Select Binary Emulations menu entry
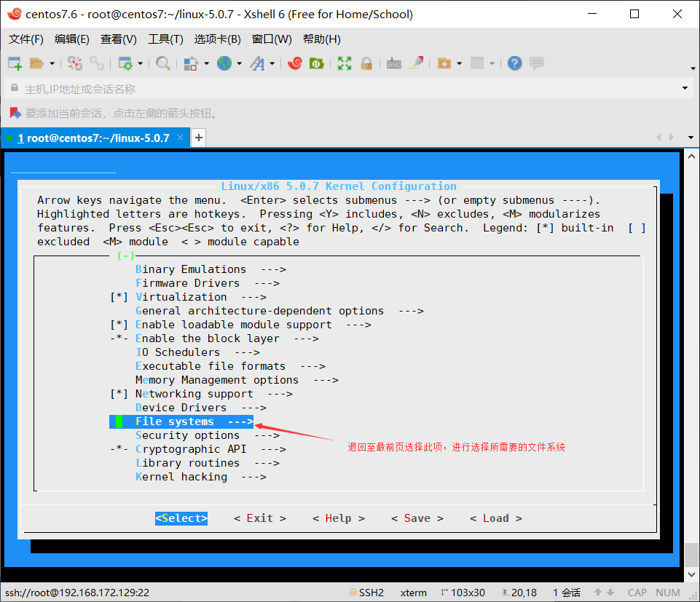The width and height of the screenshot is (700, 602). pos(211,269)
